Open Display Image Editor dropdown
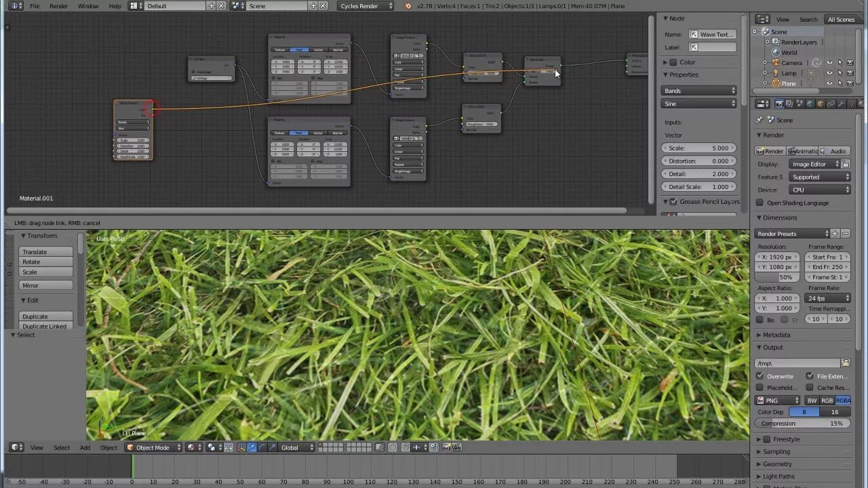Screen dimensions: 868x488 click(x=814, y=164)
